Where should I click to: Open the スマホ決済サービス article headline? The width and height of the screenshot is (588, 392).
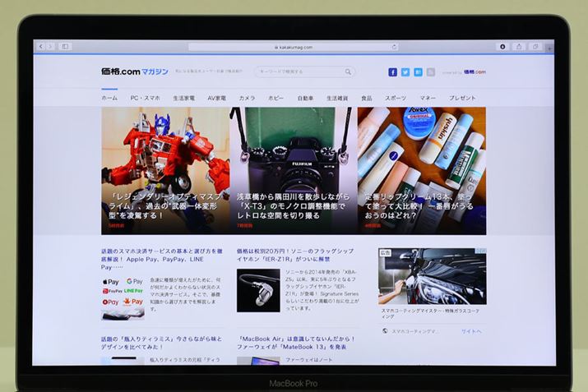pyautogui.click(x=162, y=259)
